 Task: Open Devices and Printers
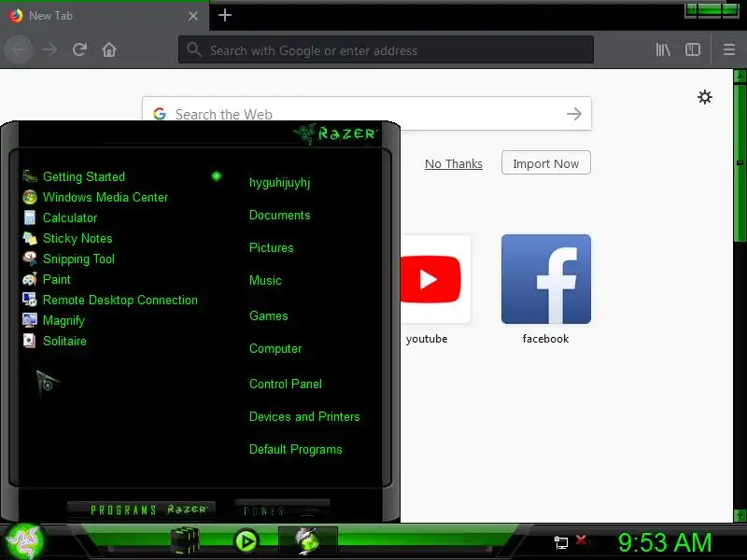(304, 416)
